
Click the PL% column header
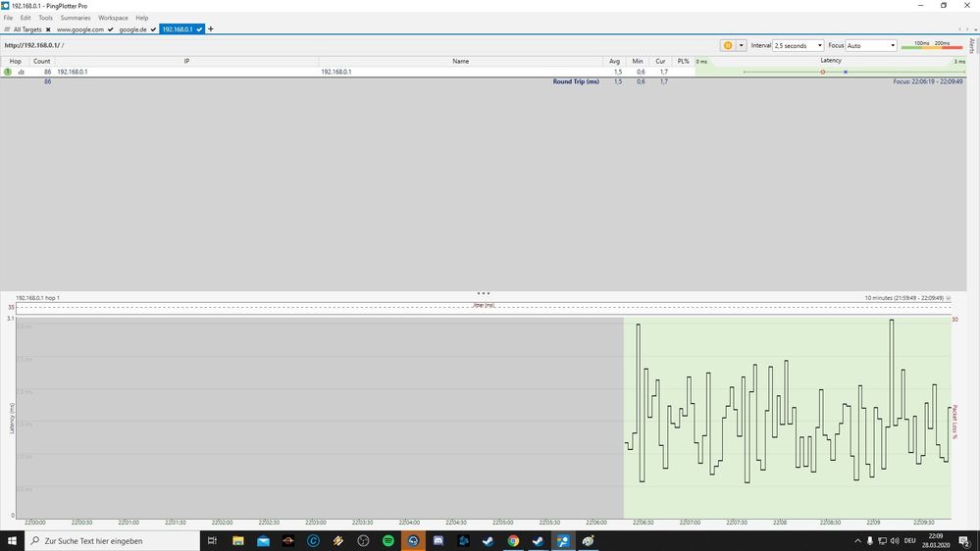(683, 61)
